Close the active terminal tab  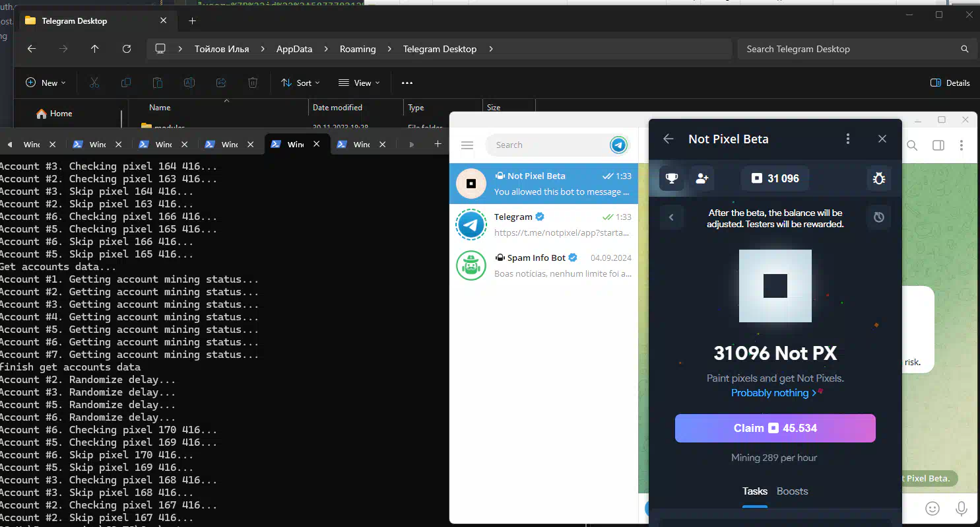pos(317,144)
